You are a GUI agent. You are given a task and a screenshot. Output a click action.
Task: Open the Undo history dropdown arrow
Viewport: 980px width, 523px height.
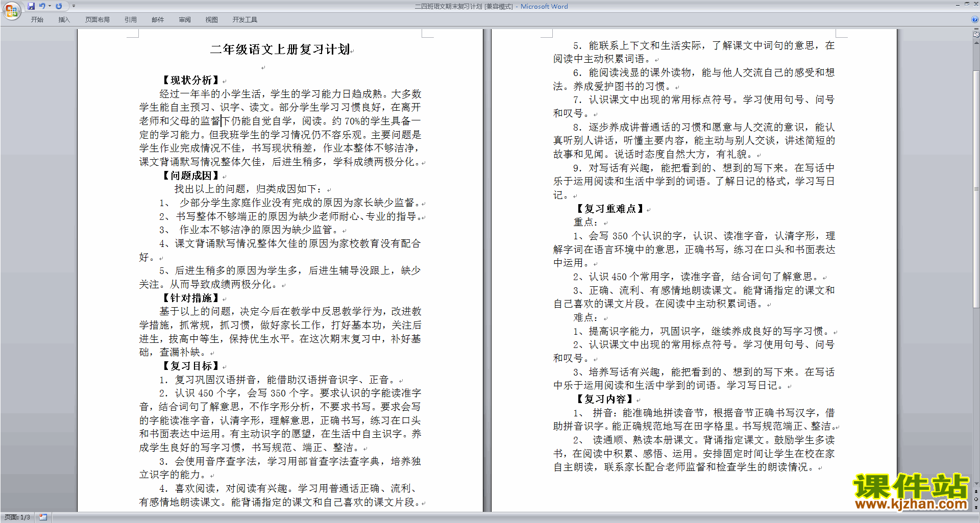pyautogui.click(x=50, y=6)
